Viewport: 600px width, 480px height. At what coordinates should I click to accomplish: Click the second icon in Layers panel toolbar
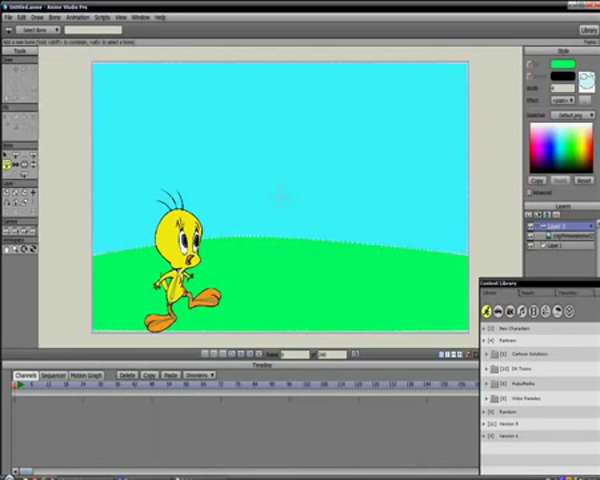538,215
